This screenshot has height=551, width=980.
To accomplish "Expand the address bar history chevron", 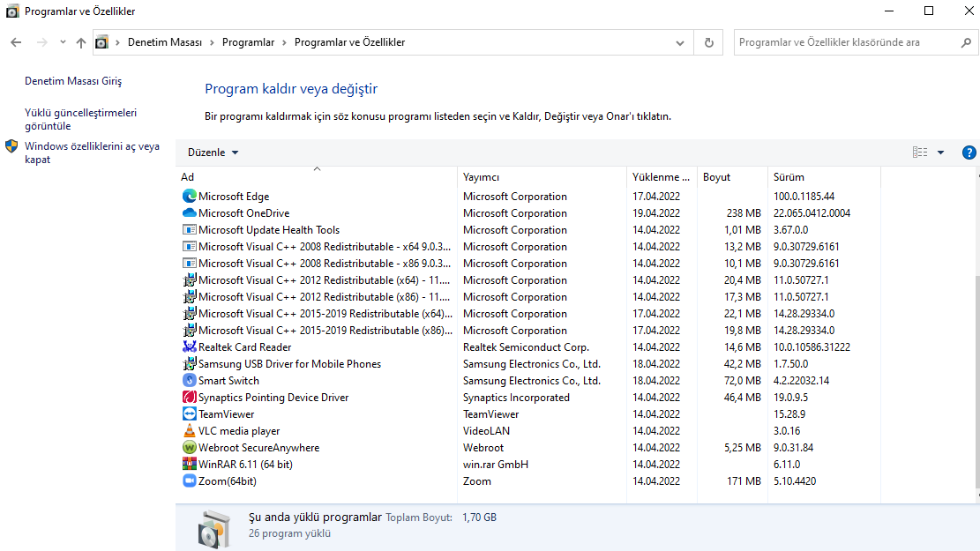I will click(679, 41).
